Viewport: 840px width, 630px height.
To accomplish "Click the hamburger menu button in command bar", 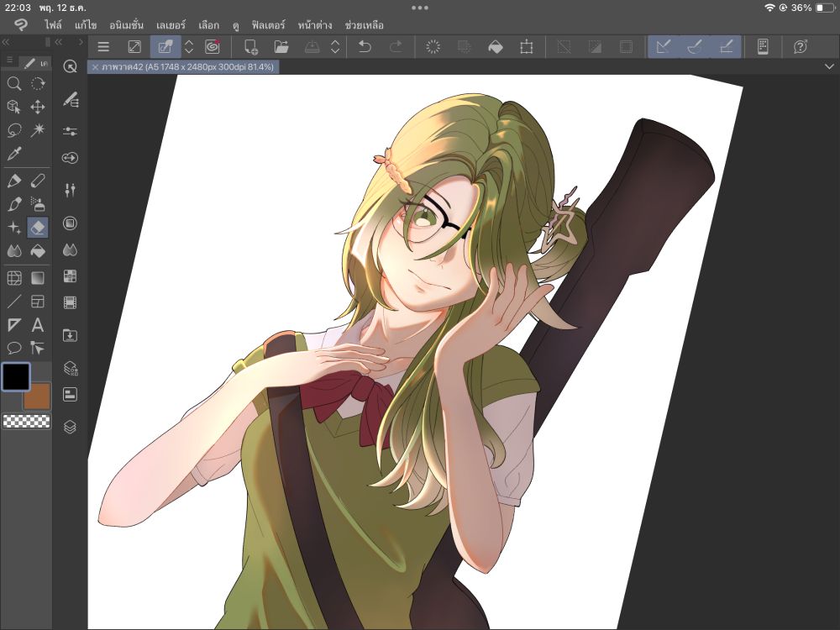I will [x=103, y=47].
